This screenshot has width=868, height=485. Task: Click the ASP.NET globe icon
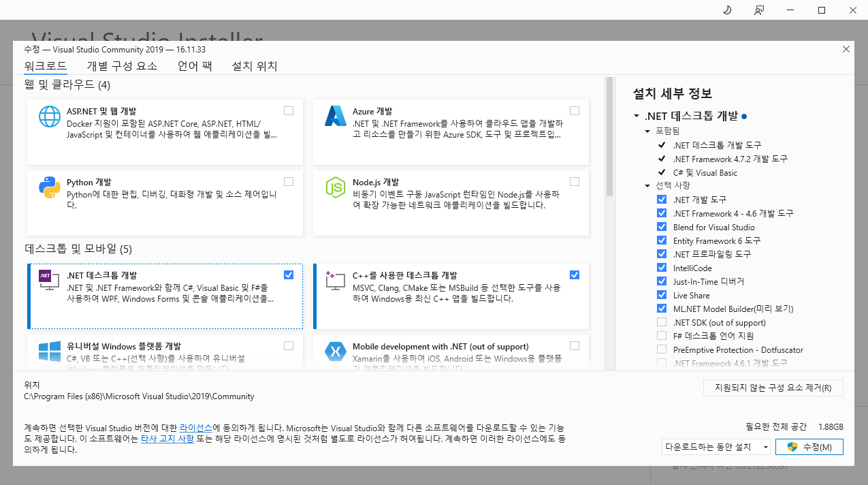click(50, 116)
